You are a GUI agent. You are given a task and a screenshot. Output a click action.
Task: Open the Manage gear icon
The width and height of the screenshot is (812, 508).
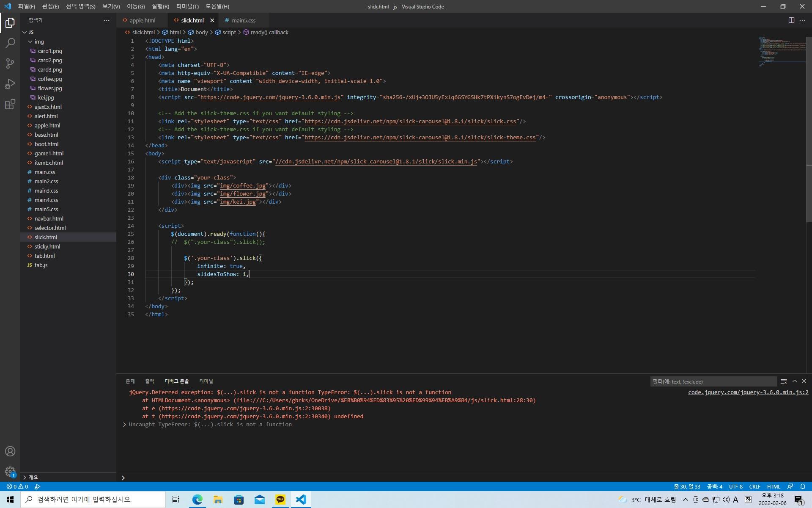(x=10, y=472)
